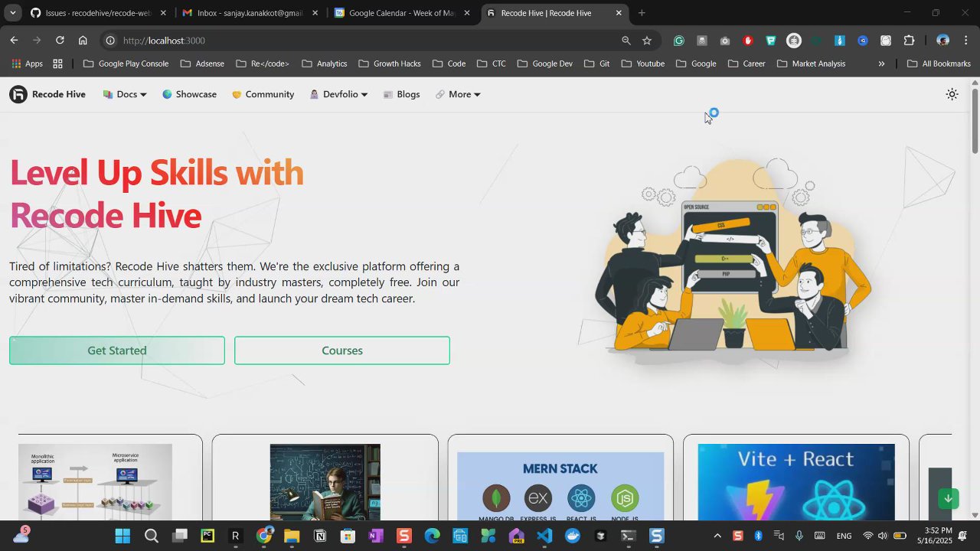Open Visual Studio Code from the taskbar
980x551 pixels.
click(x=544, y=536)
